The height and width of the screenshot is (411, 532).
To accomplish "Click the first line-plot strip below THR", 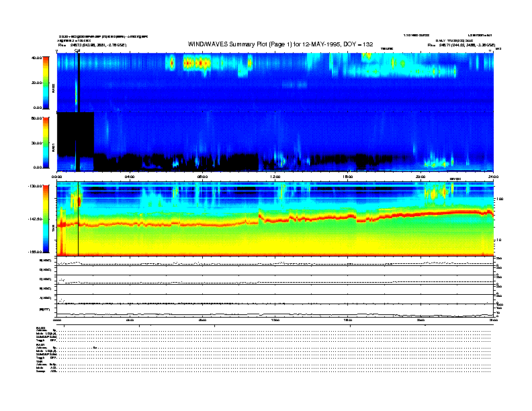I will point(275,261).
